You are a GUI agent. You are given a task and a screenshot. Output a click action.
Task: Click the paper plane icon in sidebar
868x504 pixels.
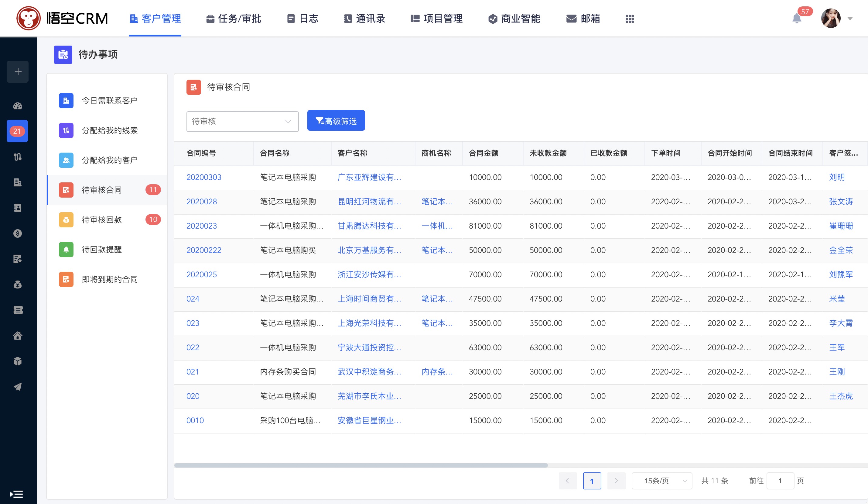18,387
